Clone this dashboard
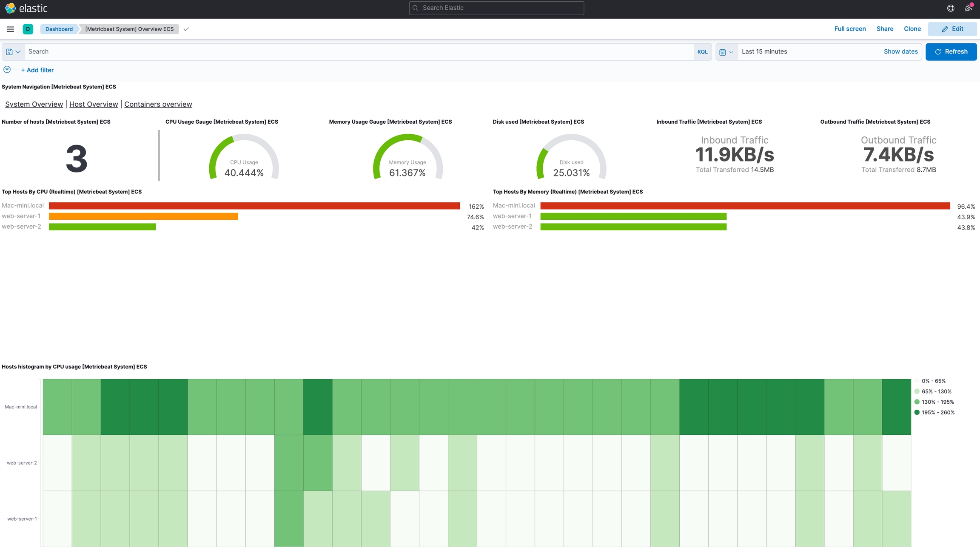This screenshot has width=980, height=547. pyautogui.click(x=912, y=29)
